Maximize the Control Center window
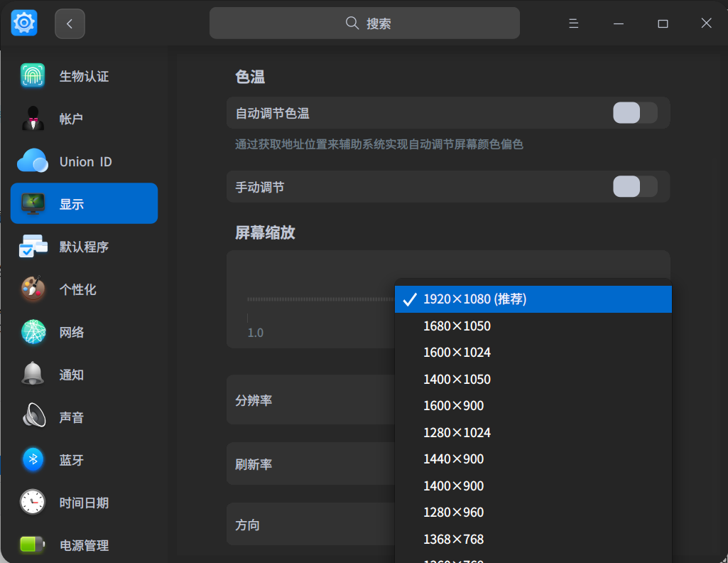Screen dimensions: 728x563 663,23
